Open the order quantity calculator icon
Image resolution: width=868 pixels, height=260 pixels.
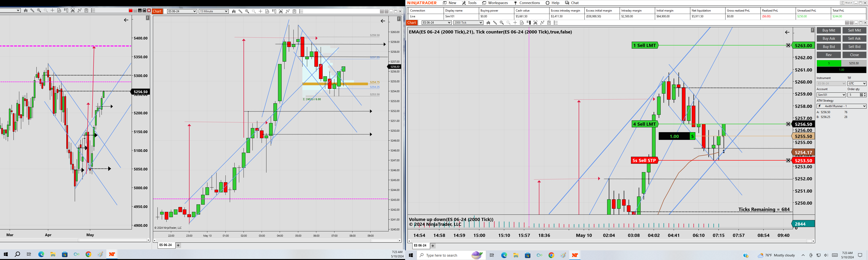861,95
